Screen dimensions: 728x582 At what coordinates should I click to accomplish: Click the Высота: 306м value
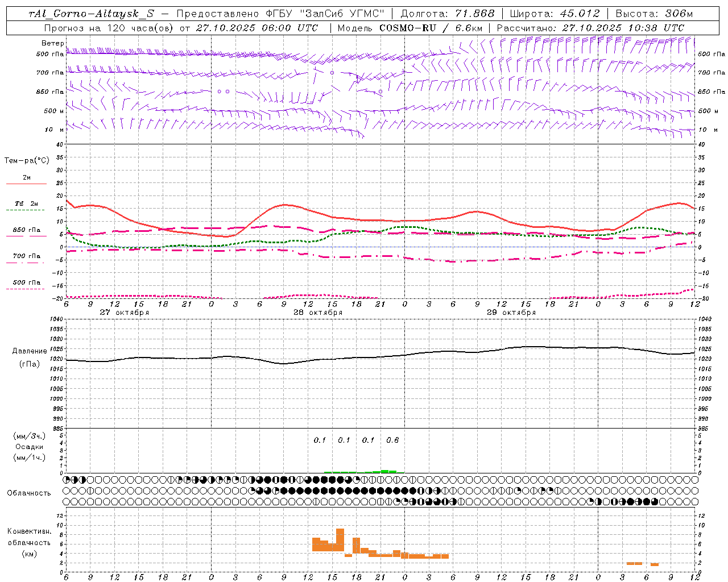click(x=654, y=14)
